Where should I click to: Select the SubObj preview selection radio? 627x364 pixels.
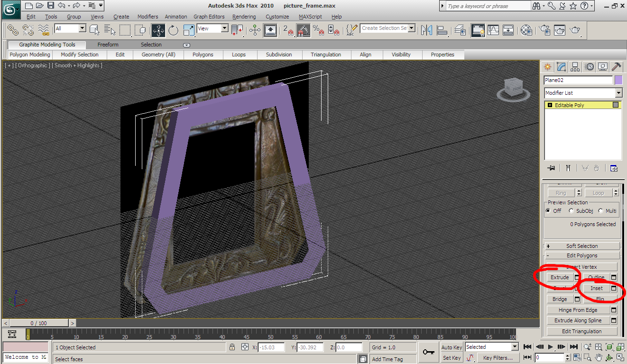572,211
